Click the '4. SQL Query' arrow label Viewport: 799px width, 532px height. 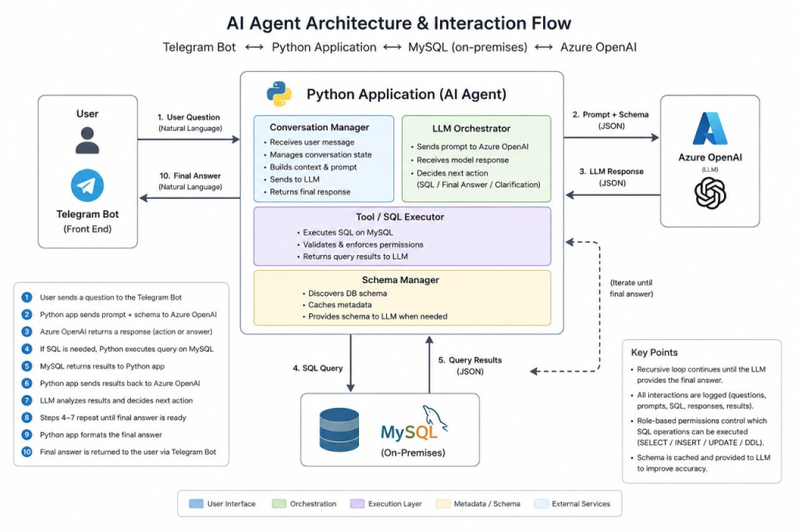(x=318, y=368)
